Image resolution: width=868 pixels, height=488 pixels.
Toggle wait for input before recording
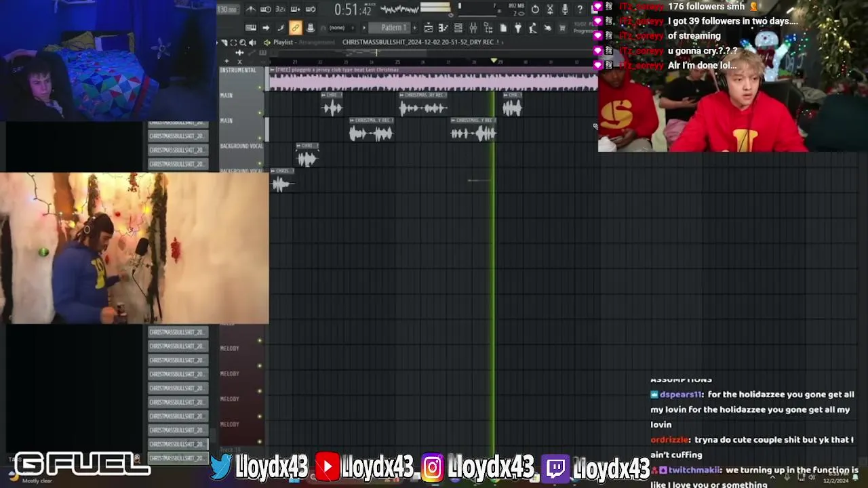point(266,9)
